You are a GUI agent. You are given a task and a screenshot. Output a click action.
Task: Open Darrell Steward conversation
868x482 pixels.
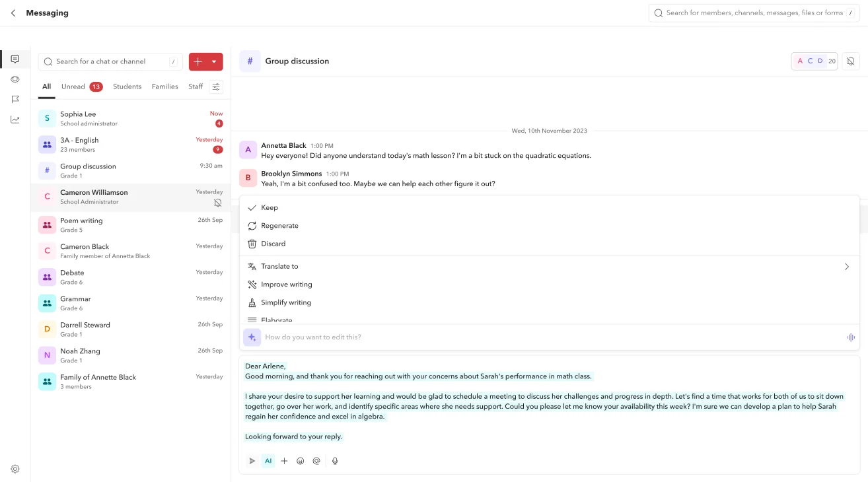click(x=131, y=329)
